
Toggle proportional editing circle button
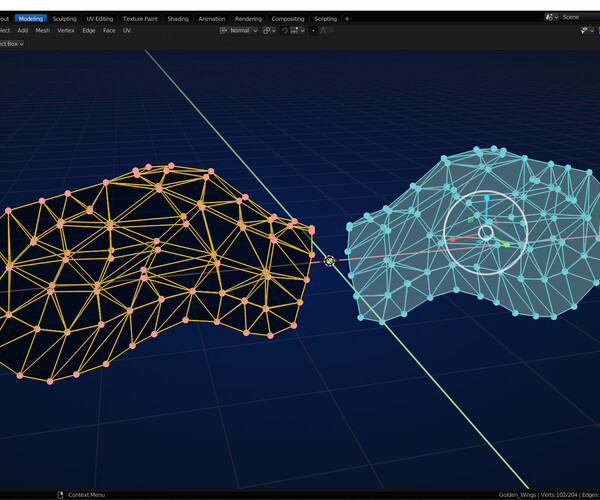[x=312, y=31]
